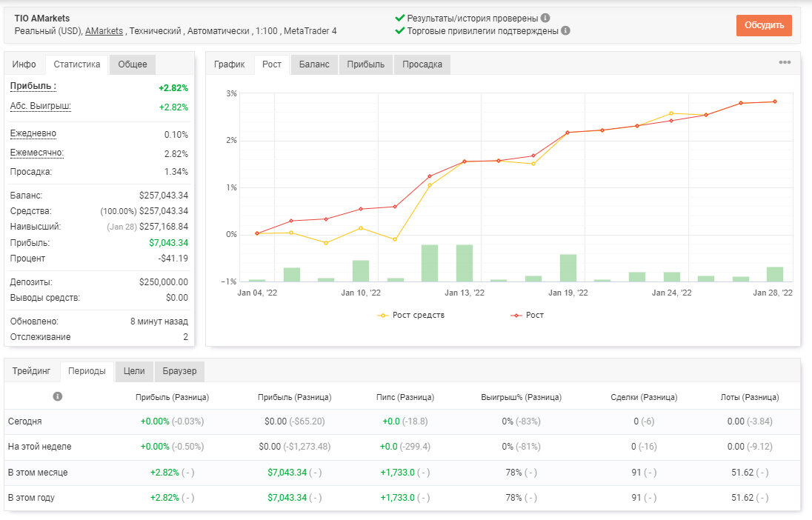Click the Ежедневно label
The width and height of the screenshot is (812, 520).
tap(33, 133)
